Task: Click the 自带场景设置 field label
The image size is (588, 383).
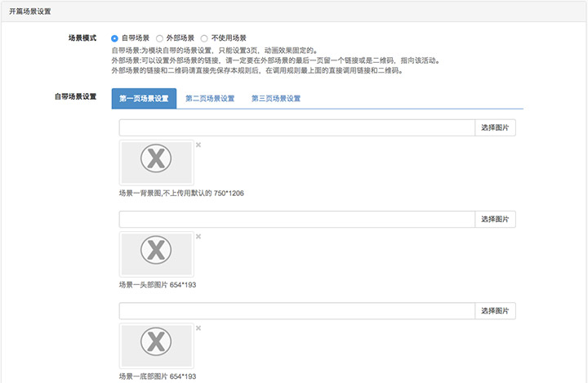Action: 75,96
